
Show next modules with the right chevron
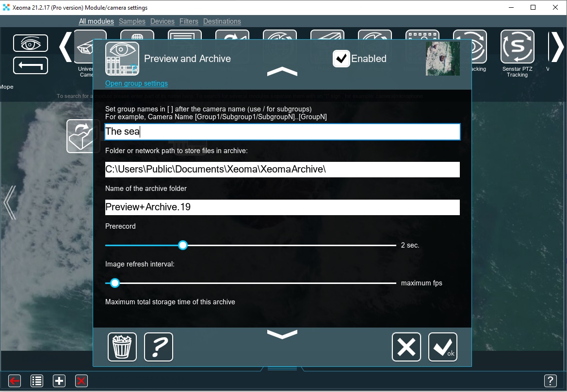pos(557,47)
